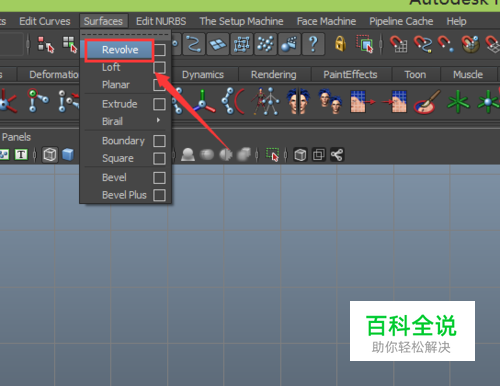Image resolution: width=500 pixels, height=386 pixels.
Task: Select the Boundary menu entry
Action: [x=123, y=141]
